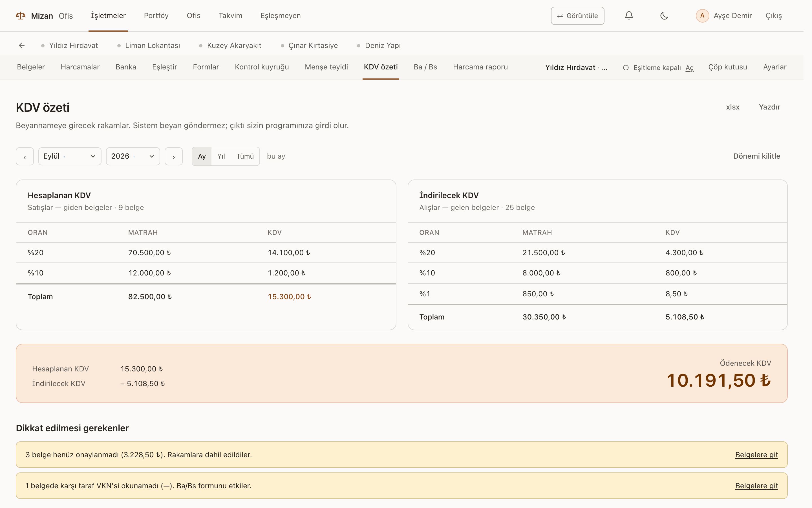Go back using the left arrow icon
Viewport: 812px width, 508px height.
(22, 45)
